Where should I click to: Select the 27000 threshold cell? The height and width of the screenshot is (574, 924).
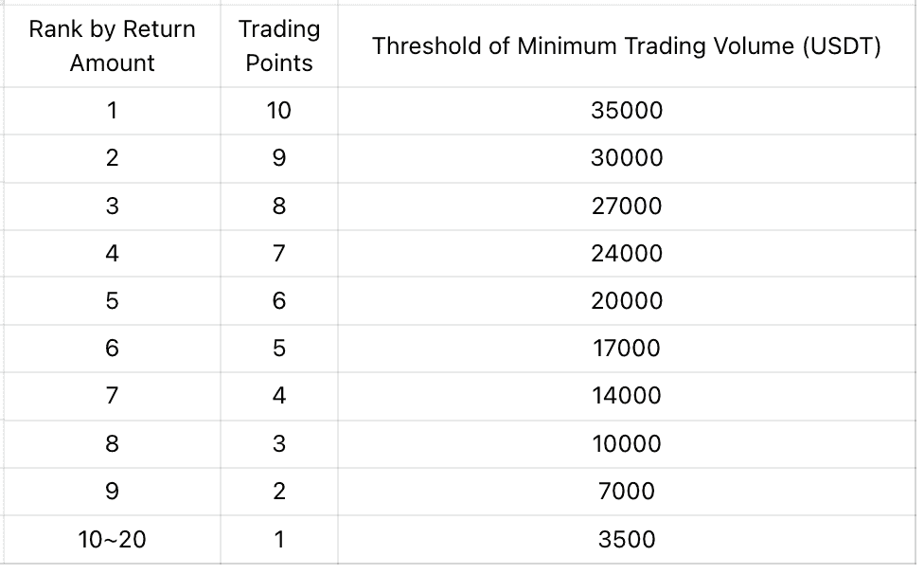pyautogui.click(x=627, y=206)
